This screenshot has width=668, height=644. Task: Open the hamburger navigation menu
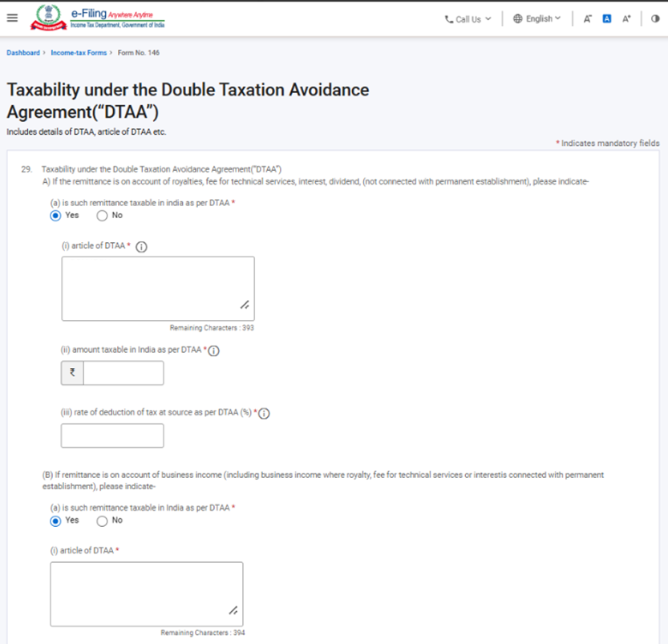point(12,18)
